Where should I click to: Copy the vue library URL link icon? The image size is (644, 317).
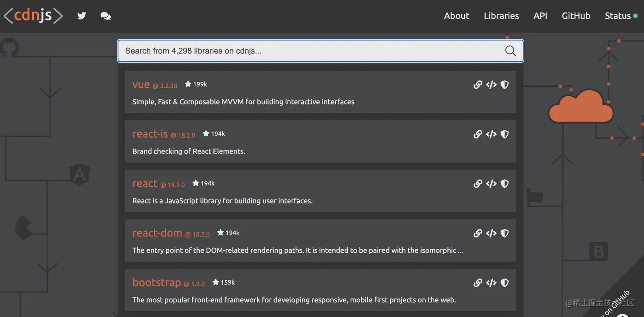(478, 85)
